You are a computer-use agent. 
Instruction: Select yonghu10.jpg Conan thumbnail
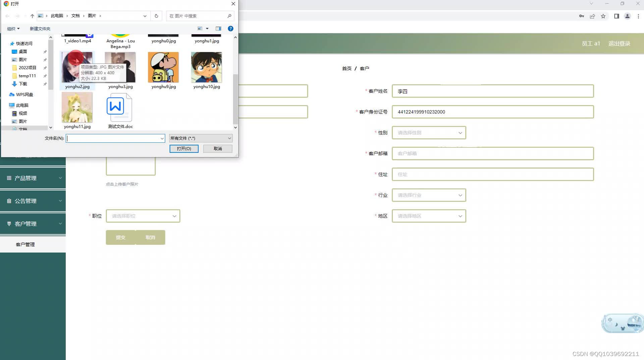click(207, 67)
